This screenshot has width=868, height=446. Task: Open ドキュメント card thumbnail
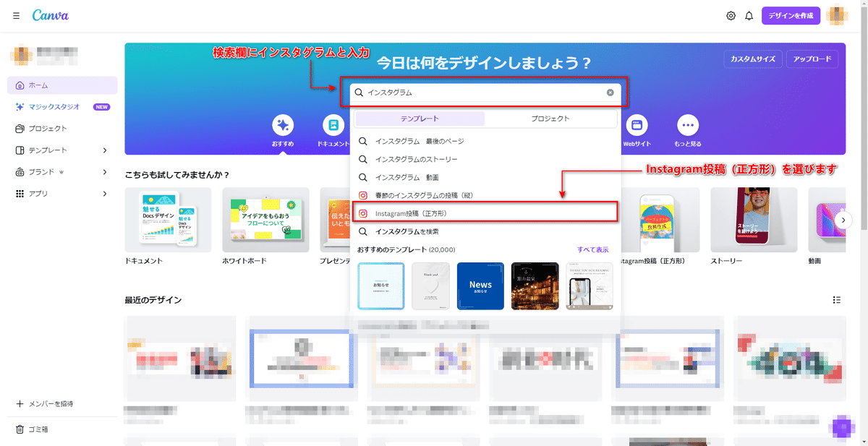tap(168, 220)
